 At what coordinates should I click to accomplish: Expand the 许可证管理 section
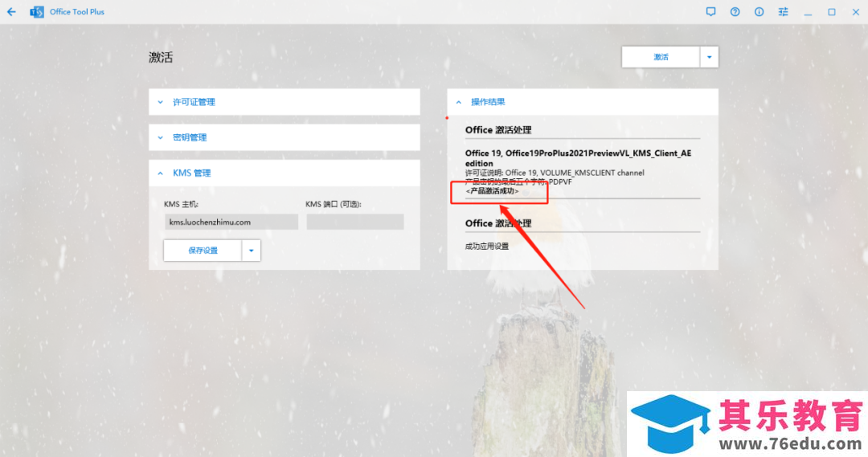click(x=284, y=102)
